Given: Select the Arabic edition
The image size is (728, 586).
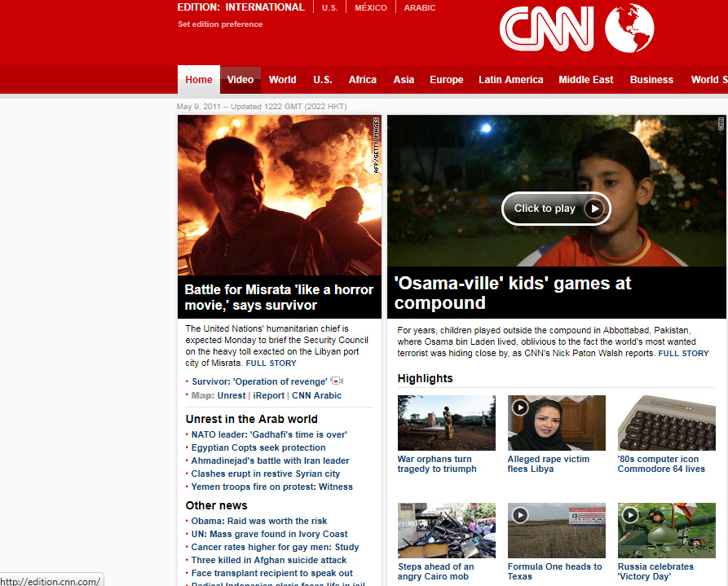Looking at the screenshot, I should [420, 8].
